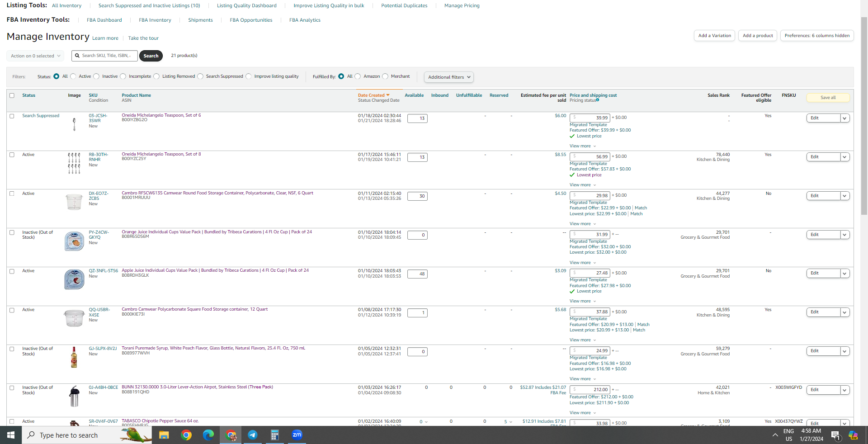Click the Pricing status info icon
The image size is (868, 444).
[x=598, y=100]
